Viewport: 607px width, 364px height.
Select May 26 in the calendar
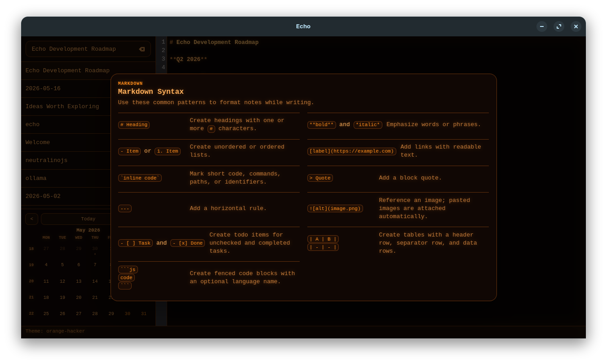coord(62,314)
